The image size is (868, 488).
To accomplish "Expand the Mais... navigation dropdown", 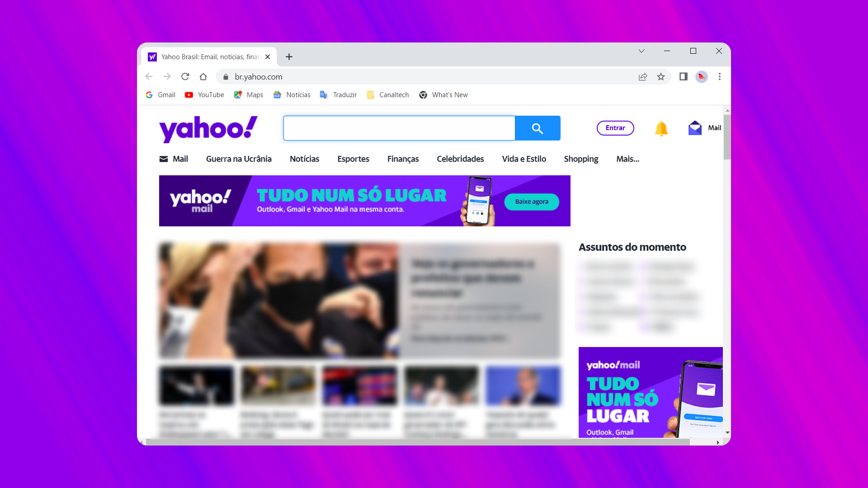I will [628, 159].
